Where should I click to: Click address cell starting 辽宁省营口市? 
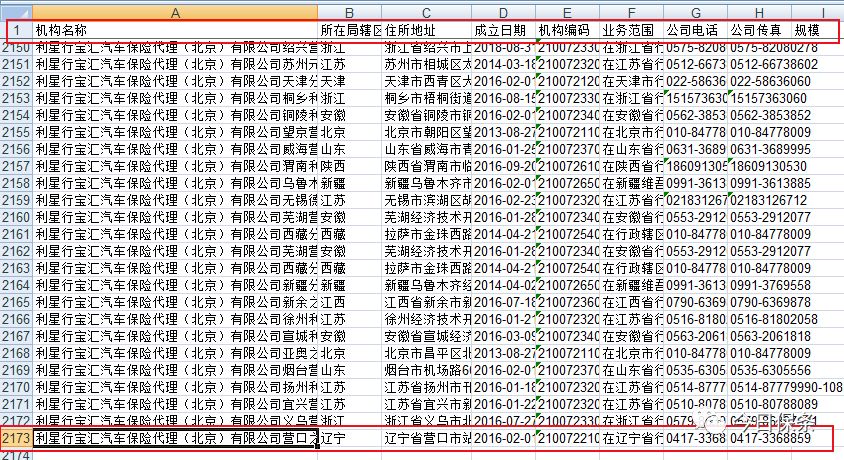[426, 438]
